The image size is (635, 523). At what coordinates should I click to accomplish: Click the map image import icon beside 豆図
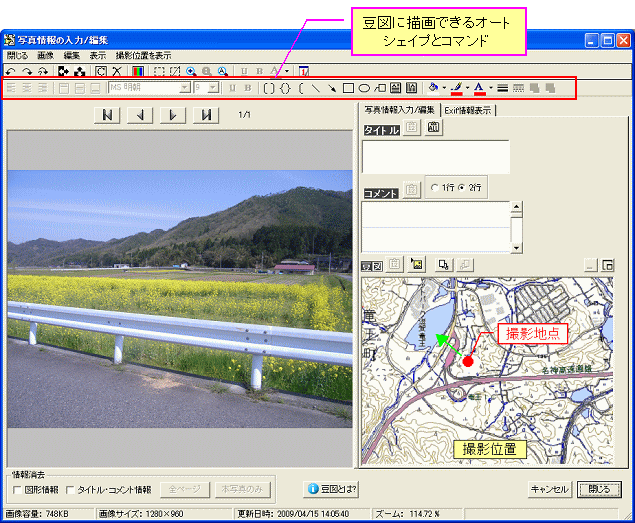coord(417,265)
